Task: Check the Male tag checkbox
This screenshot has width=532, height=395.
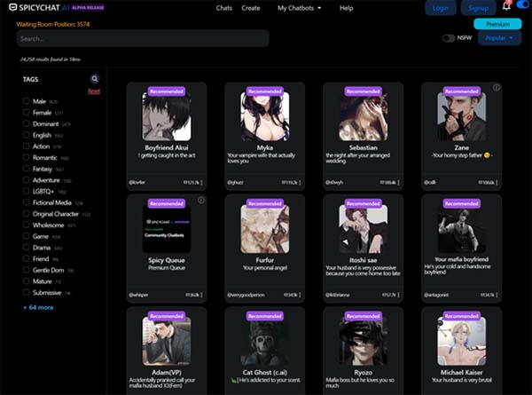Action: click(26, 101)
